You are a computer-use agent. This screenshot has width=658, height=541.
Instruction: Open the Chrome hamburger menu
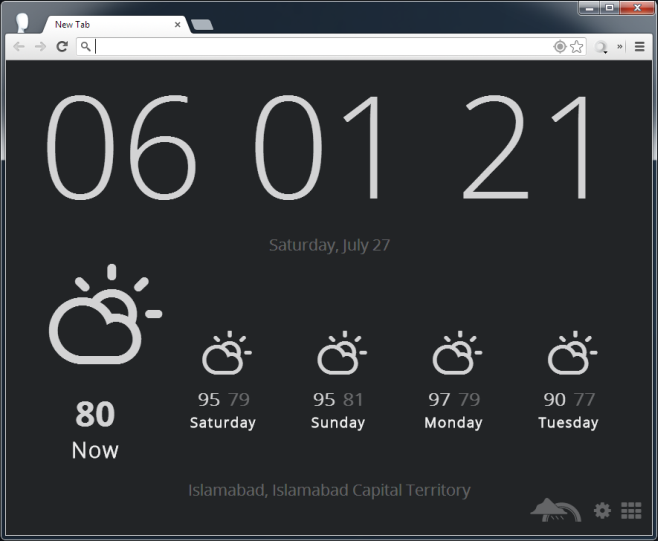click(640, 47)
